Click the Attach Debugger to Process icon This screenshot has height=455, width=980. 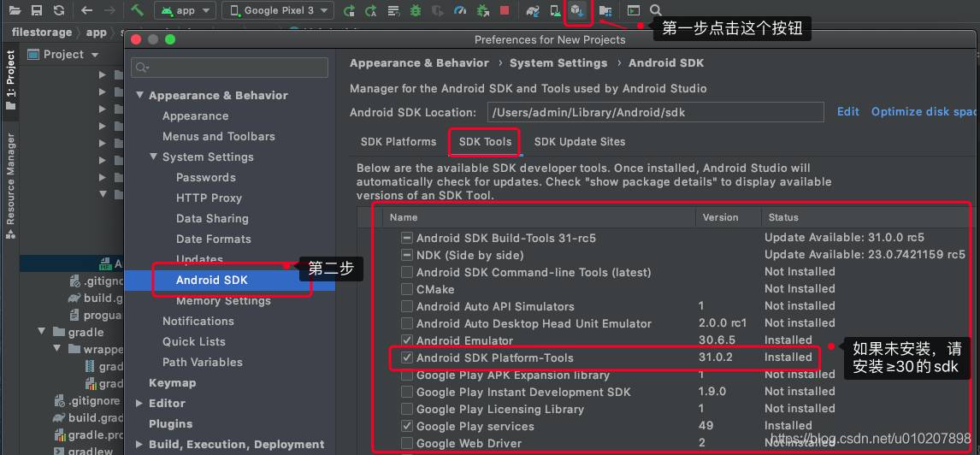point(481,10)
